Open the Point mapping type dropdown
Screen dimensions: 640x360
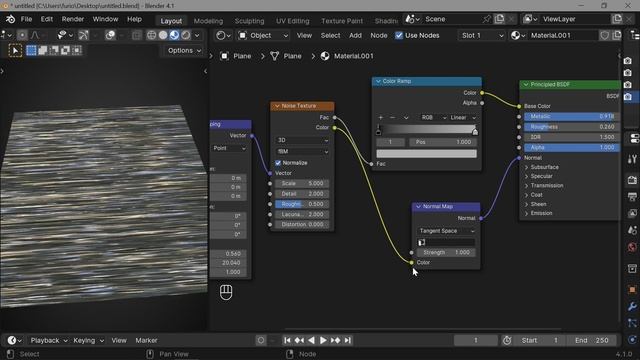coord(229,148)
